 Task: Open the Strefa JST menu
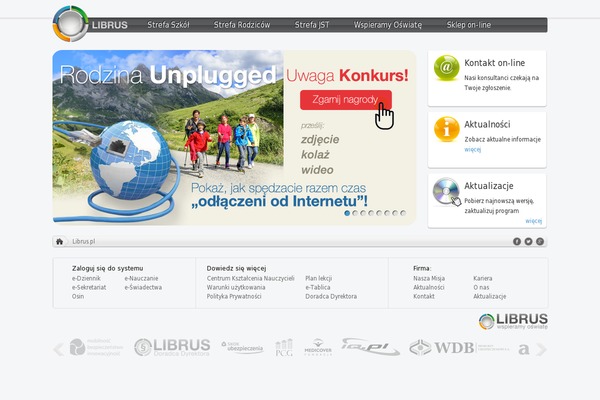click(x=312, y=25)
